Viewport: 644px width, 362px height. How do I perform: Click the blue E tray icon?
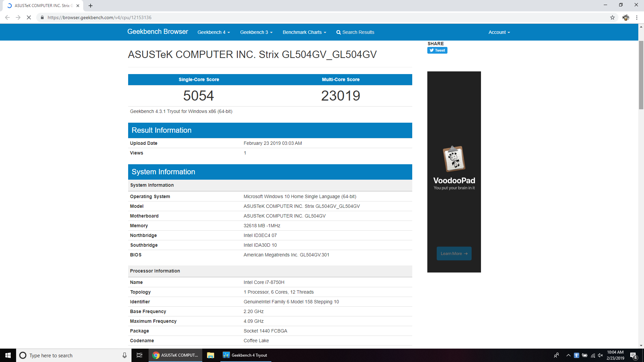pos(577,355)
